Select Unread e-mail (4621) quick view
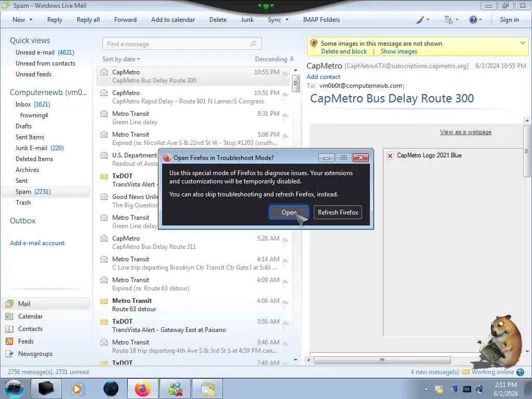The height and width of the screenshot is (399, 532). 45,52
